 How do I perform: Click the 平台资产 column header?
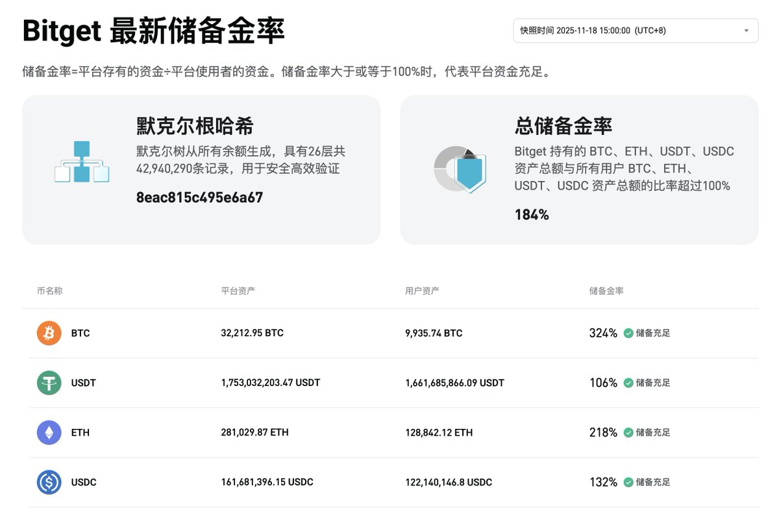tap(238, 291)
